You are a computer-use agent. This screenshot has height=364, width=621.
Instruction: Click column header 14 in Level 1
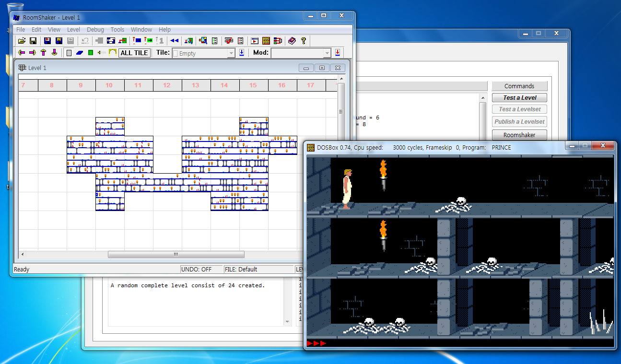tap(224, 85)
